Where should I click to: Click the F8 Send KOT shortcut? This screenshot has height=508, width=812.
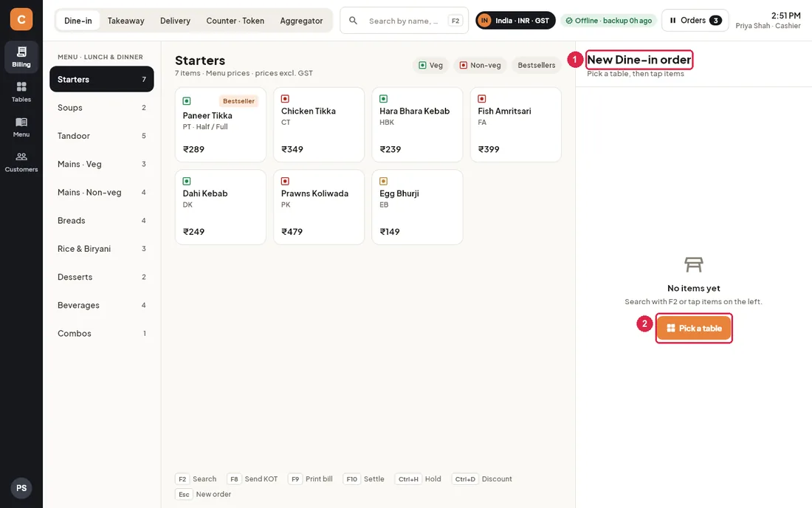pos(252,479)
